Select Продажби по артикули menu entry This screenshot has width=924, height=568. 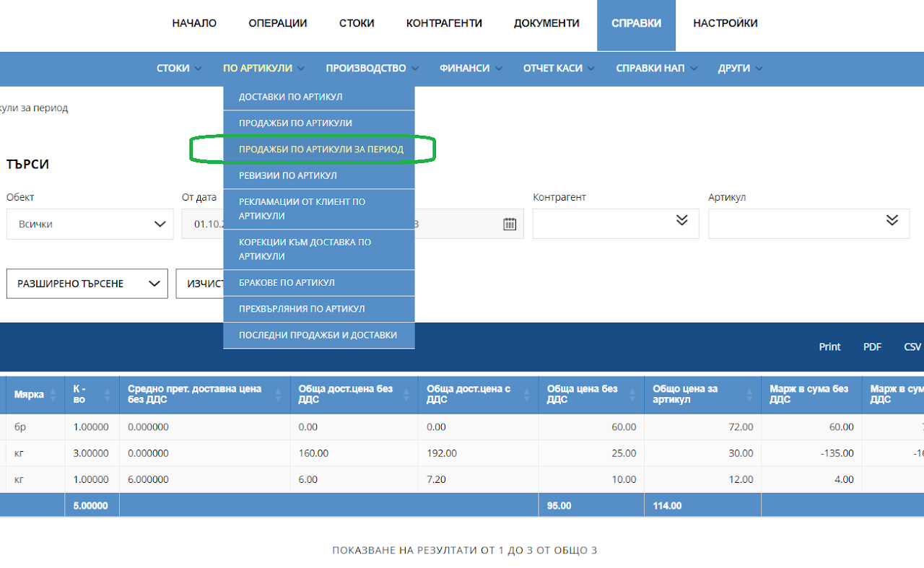319,123
